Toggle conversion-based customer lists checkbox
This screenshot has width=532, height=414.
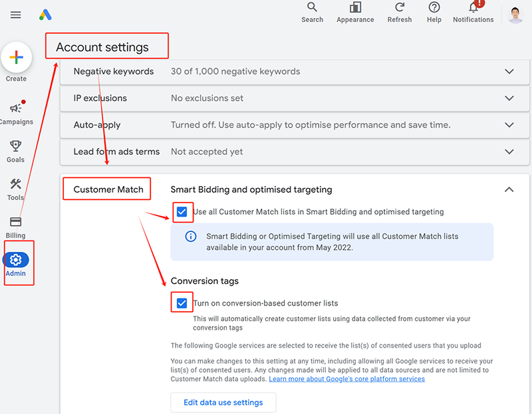pos(182,303)
